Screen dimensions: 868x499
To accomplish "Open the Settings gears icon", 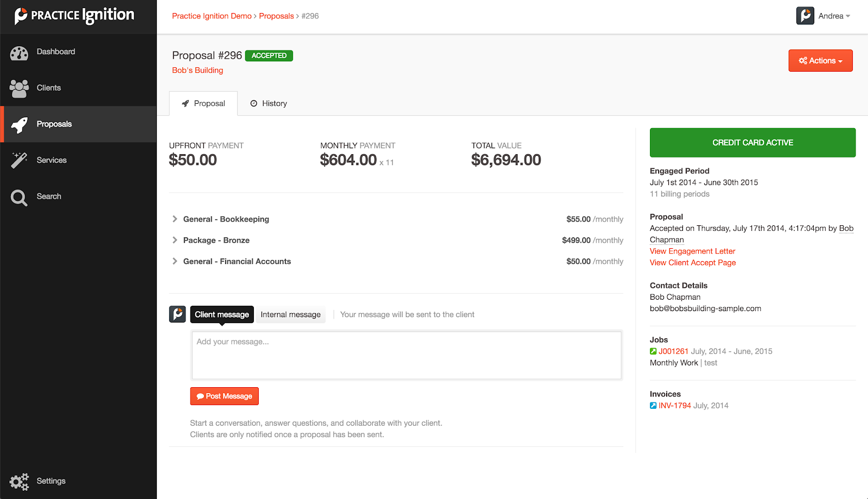I will (20, 482).
